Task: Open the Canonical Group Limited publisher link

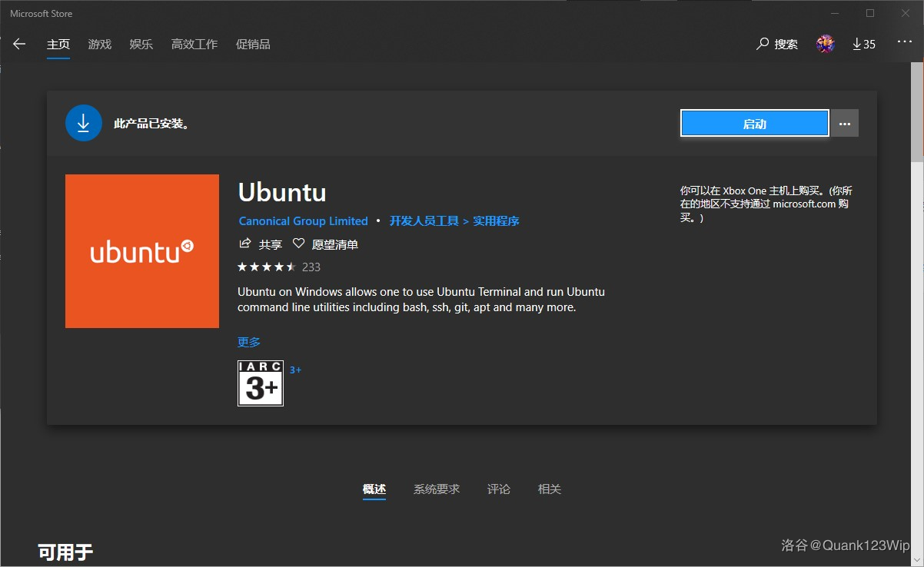Action: pos(303,220)
